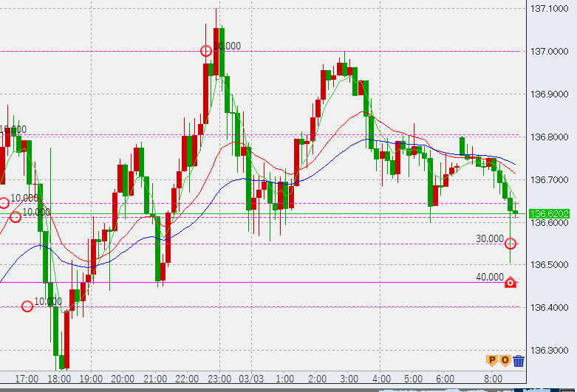Click the orange O order icon
The height and width of the screenshot is (392, 577).
(505, 360)
